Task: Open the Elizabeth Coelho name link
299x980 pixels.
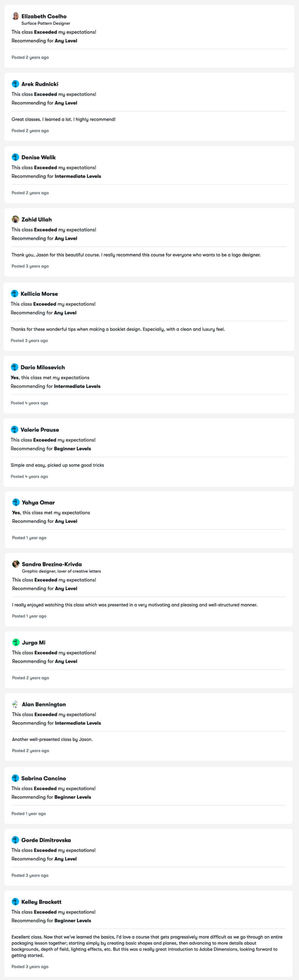Action: pyautogui.click(x=44, y=16)
